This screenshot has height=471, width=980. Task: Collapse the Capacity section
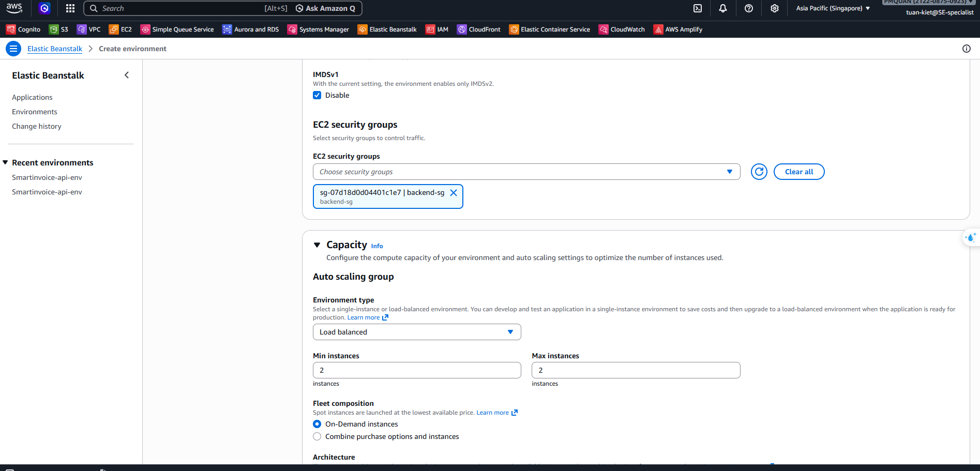coord(317,245)
